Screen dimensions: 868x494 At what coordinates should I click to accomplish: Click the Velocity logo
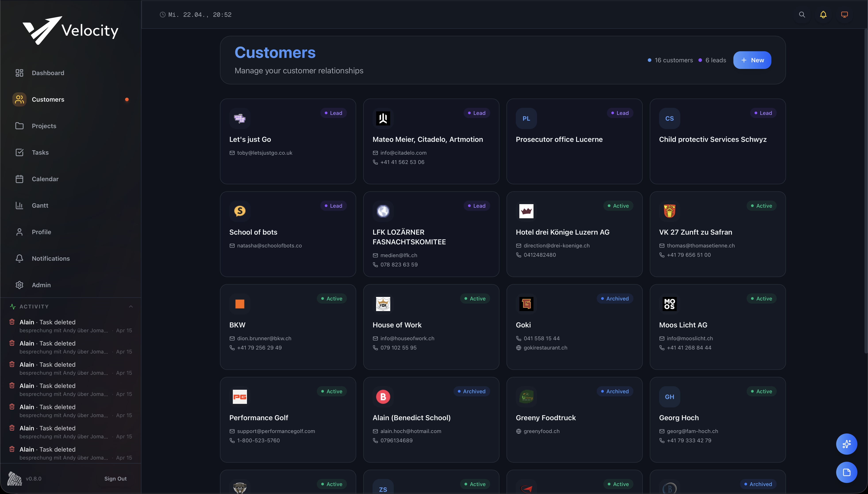pos(71,30)
